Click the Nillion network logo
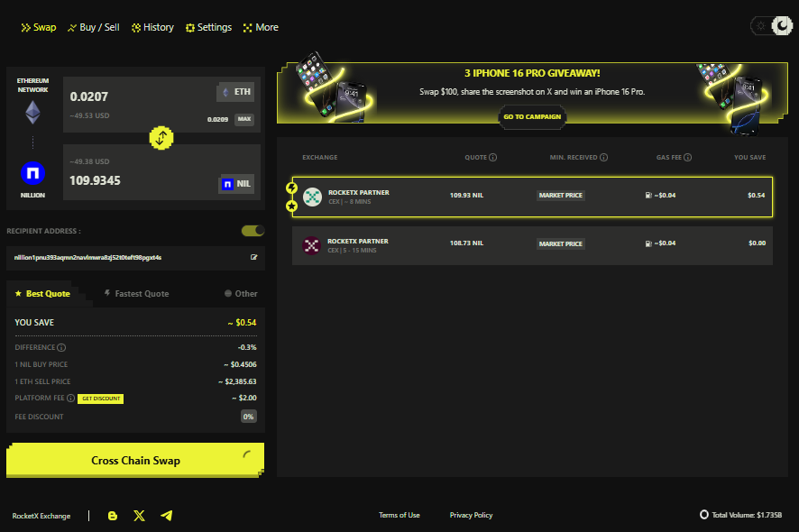 32,173
